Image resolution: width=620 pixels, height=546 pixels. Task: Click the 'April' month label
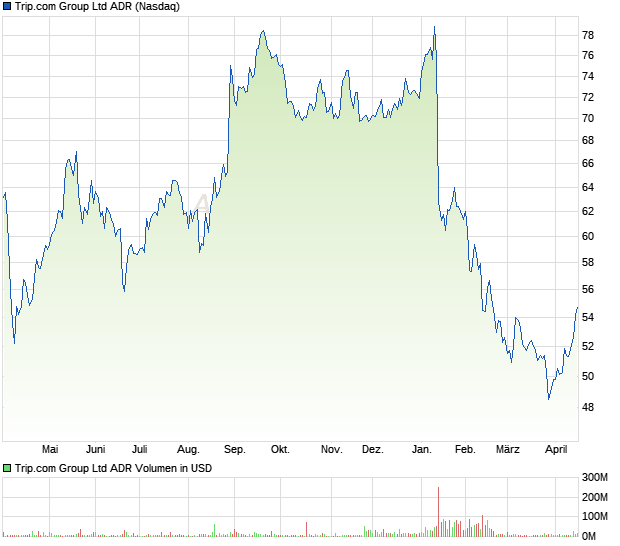pyautogui.click(x=556, y=450)
